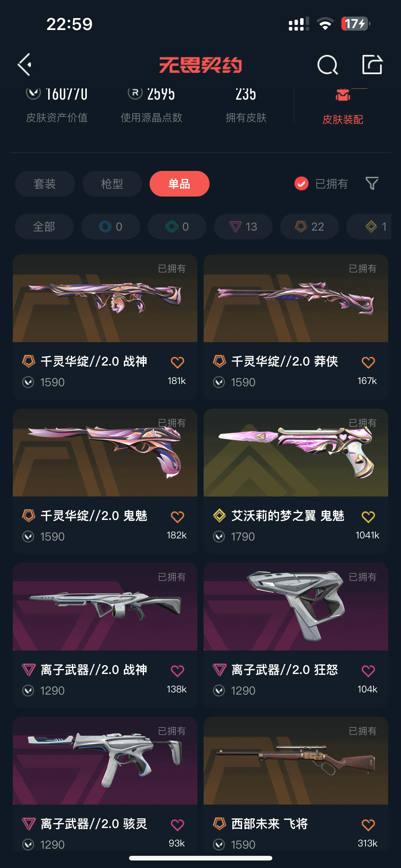Tap heart on 艾沃莉的梦之翼 鬼魅

[368, 517]
